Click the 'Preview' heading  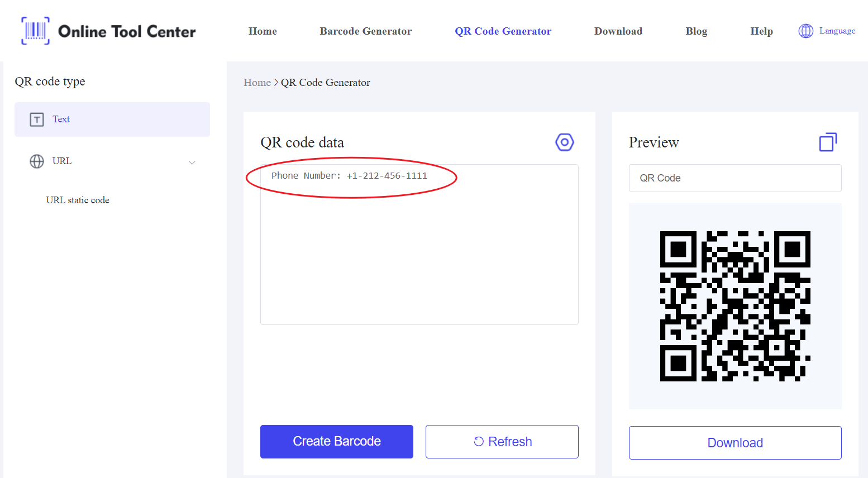(x=654, y=142)
